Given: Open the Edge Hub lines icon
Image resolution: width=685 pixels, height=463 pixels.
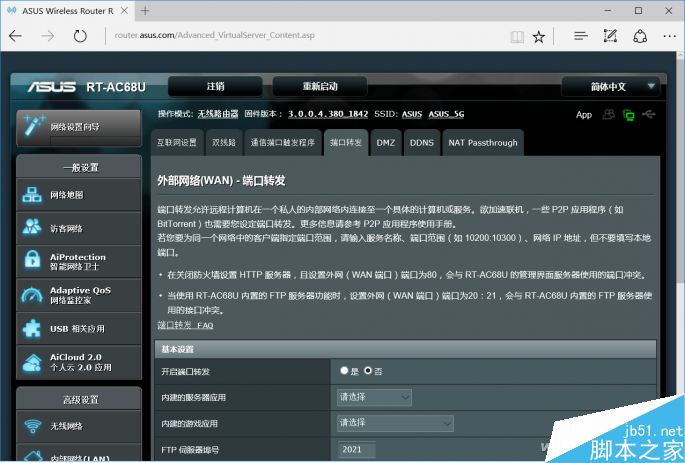Looking at the screenshot, I should [x=581, y=36].
